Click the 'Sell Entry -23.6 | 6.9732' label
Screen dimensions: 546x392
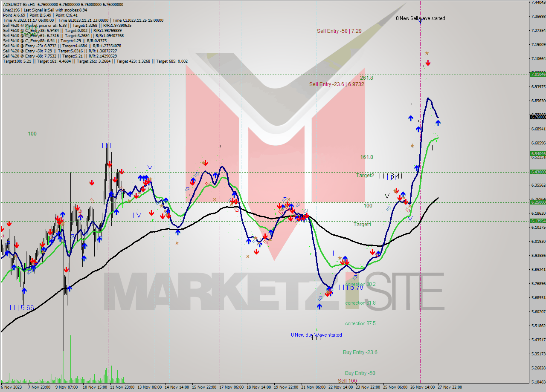tap(337, 84)
